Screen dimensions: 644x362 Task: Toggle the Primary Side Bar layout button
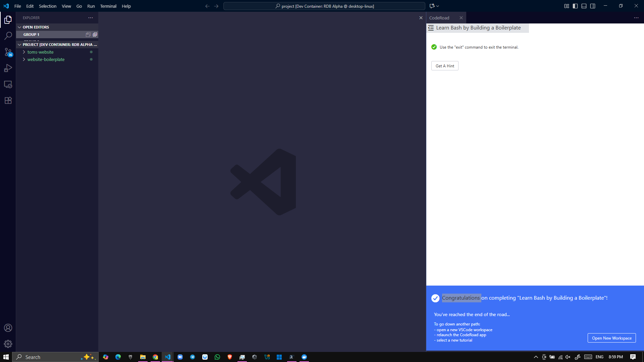pos(575,6)
